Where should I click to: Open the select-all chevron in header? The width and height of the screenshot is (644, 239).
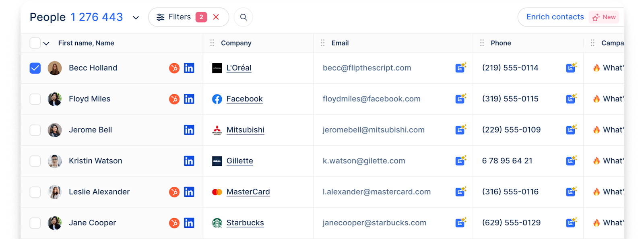pos(46,43)
